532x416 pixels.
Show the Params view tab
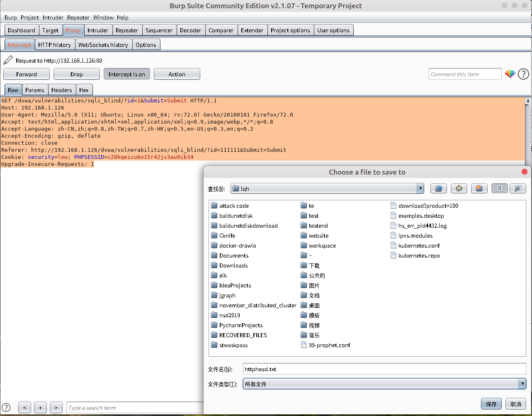[x=35, y=90]
